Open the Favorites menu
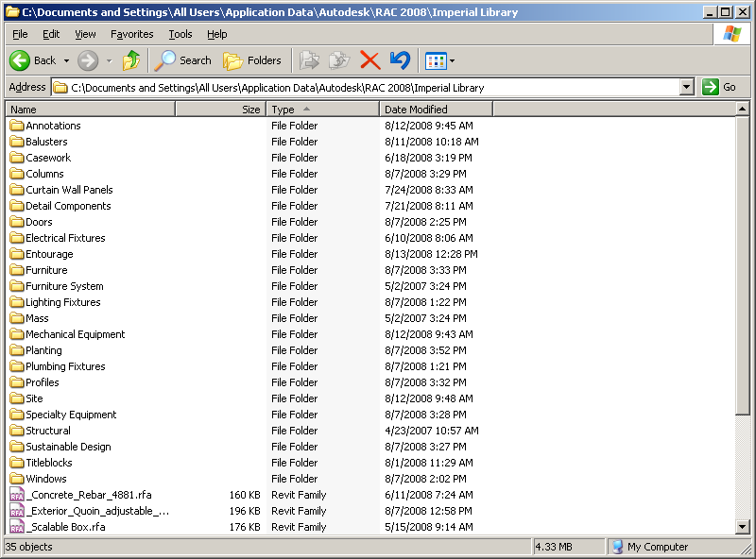This screenshot has height=559, width=756. tap(131, 34)
